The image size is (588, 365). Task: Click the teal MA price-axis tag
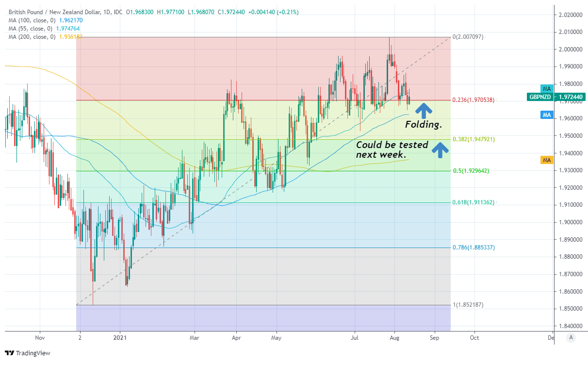tap(547, 88)
